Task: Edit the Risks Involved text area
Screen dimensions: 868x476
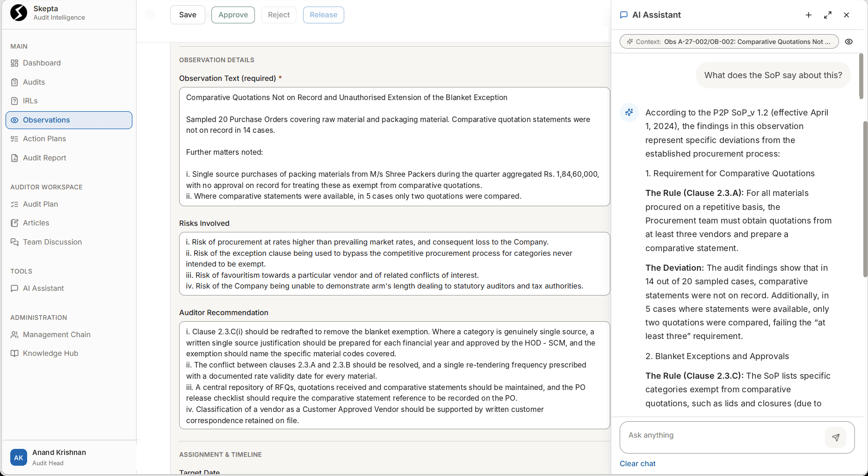Action: (x=394, y=264)
